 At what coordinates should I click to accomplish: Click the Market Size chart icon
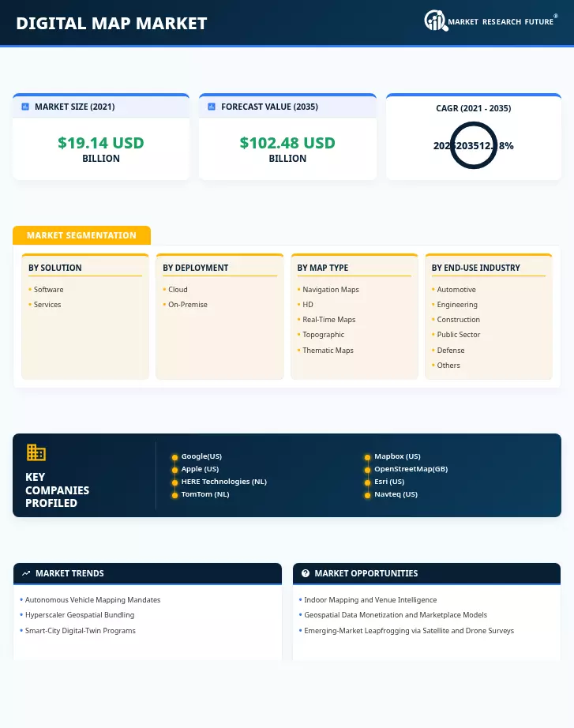click(25, 107)
